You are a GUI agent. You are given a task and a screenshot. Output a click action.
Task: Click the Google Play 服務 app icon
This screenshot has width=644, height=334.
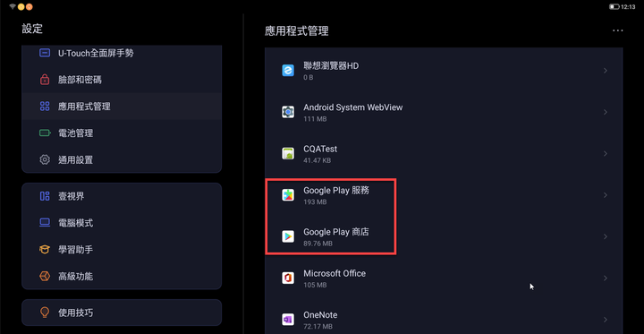pyautogui.click(x=288, y=195)
